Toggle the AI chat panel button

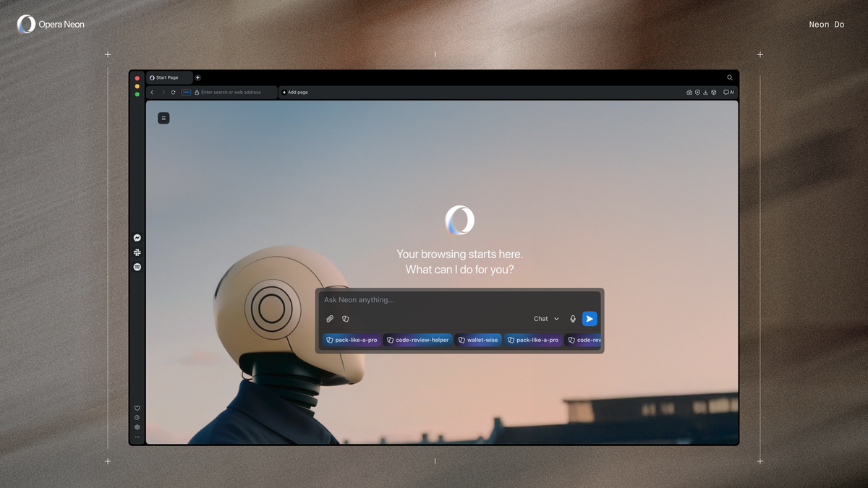click(728, 93)
